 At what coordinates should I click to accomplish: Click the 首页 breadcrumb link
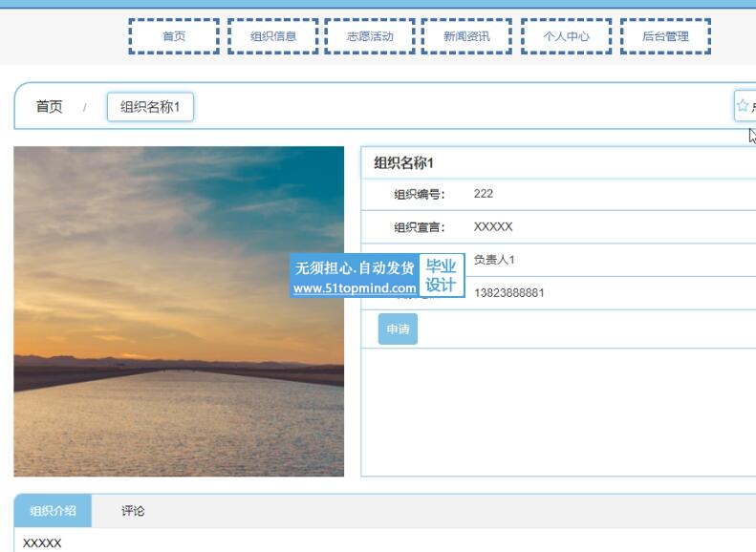pos(49,106)
